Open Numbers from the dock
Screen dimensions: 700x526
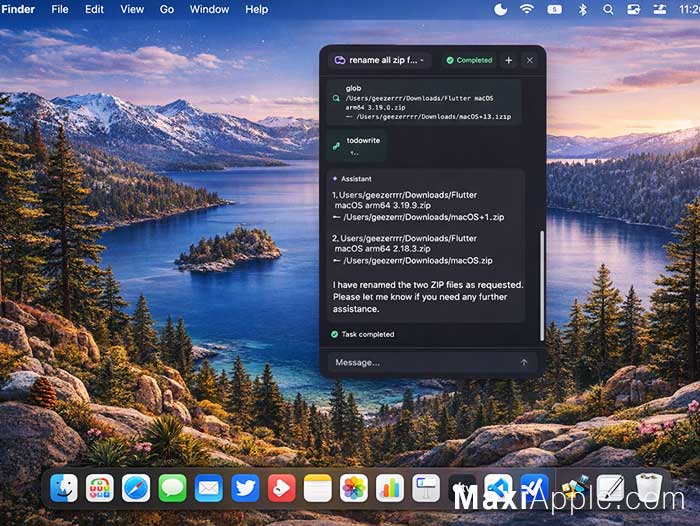pos(390,488)
